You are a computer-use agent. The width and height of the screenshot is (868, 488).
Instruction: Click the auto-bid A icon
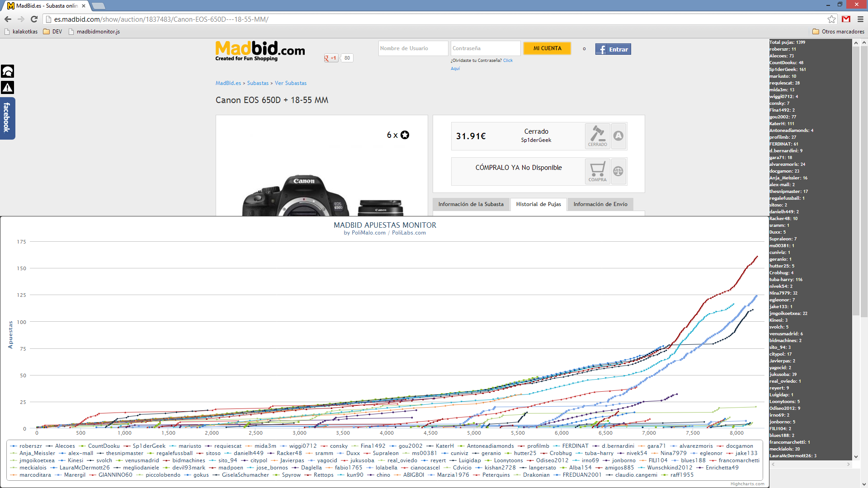tap(618, 136)
